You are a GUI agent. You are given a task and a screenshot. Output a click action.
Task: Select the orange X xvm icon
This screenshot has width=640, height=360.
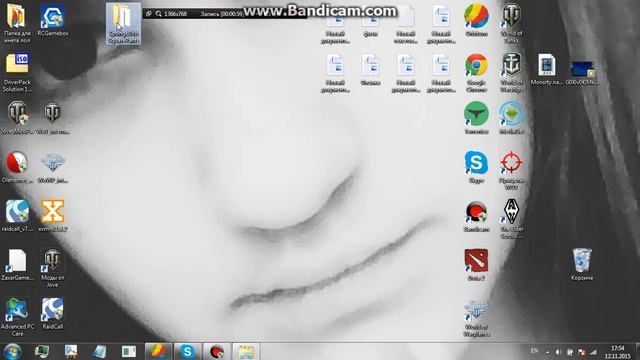pos(52,216)
